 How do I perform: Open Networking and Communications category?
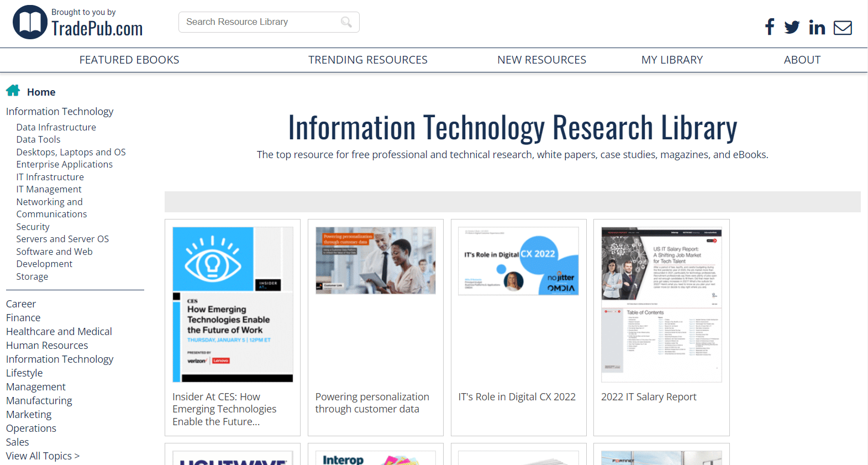(51, 208)
